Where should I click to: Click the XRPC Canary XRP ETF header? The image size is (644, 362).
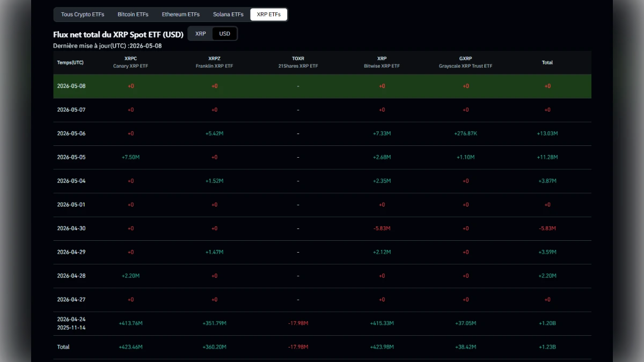tap(130, 62)
